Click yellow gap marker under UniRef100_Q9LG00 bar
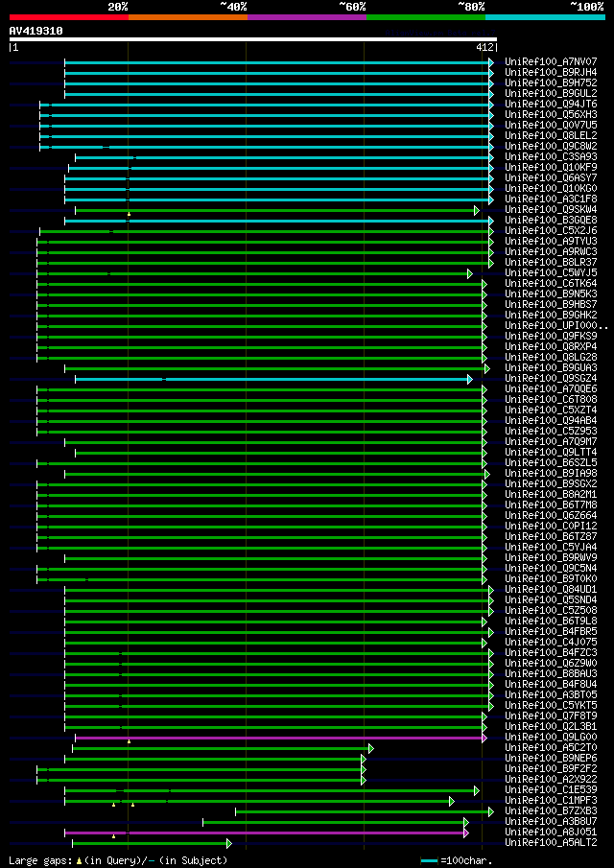The width and height of the screenshot is (614, 868). click(x=129, y=741)
